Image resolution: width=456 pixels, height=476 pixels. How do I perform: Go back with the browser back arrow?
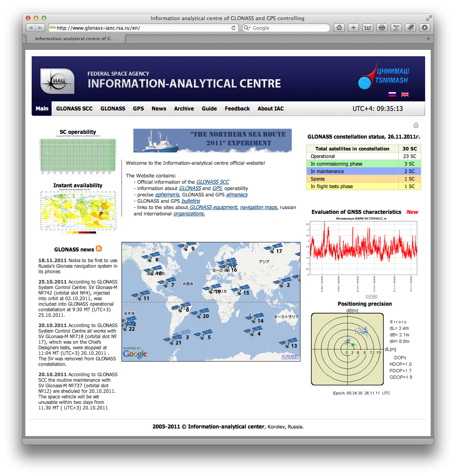31,28
